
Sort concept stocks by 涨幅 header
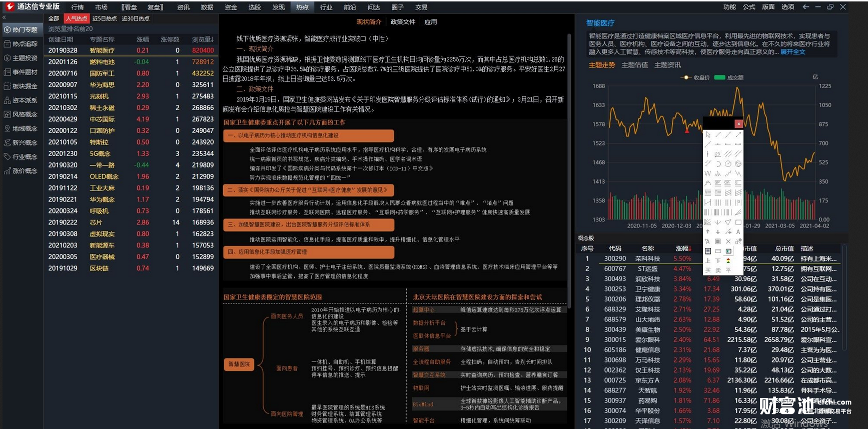coord(683,248)
